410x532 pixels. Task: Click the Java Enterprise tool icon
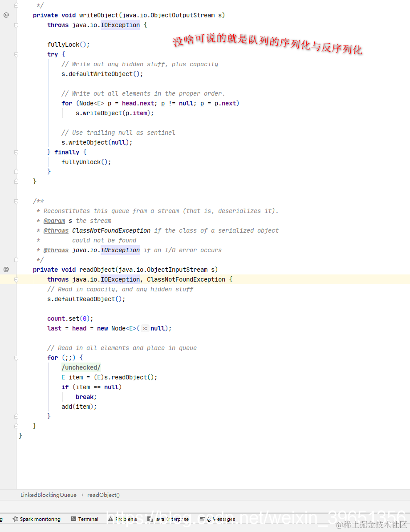click(150, 519)
